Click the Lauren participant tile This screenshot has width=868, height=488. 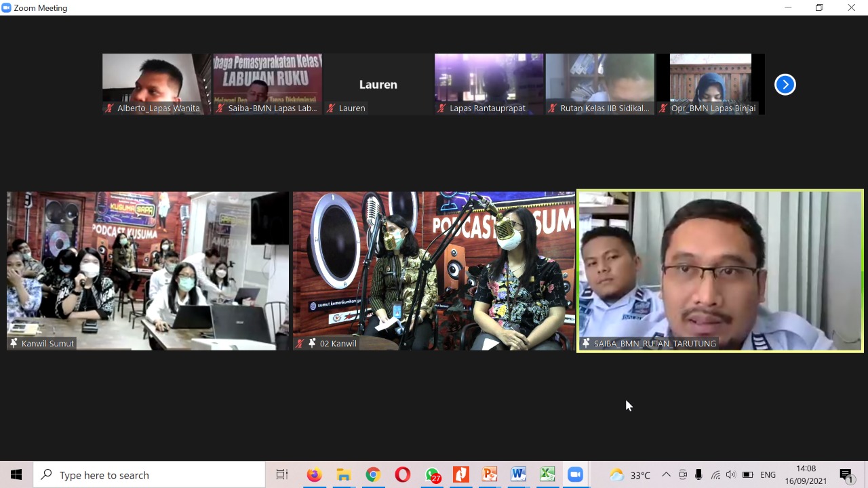pos(378,84)
